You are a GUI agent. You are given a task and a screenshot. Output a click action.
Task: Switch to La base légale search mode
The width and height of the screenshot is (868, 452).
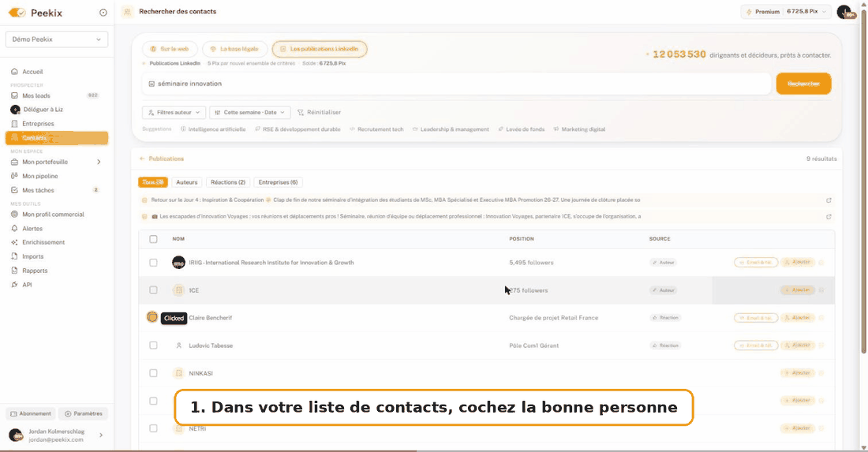234,49
